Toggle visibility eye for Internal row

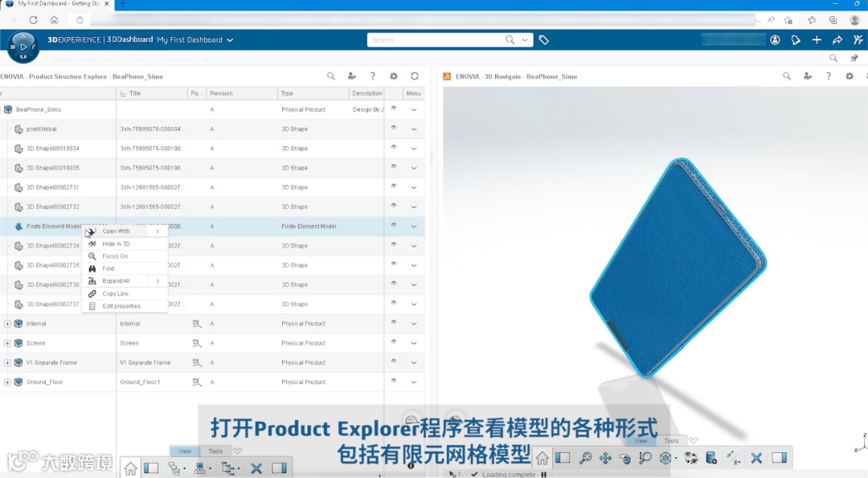pyautogui.click(x=394, y=322)
